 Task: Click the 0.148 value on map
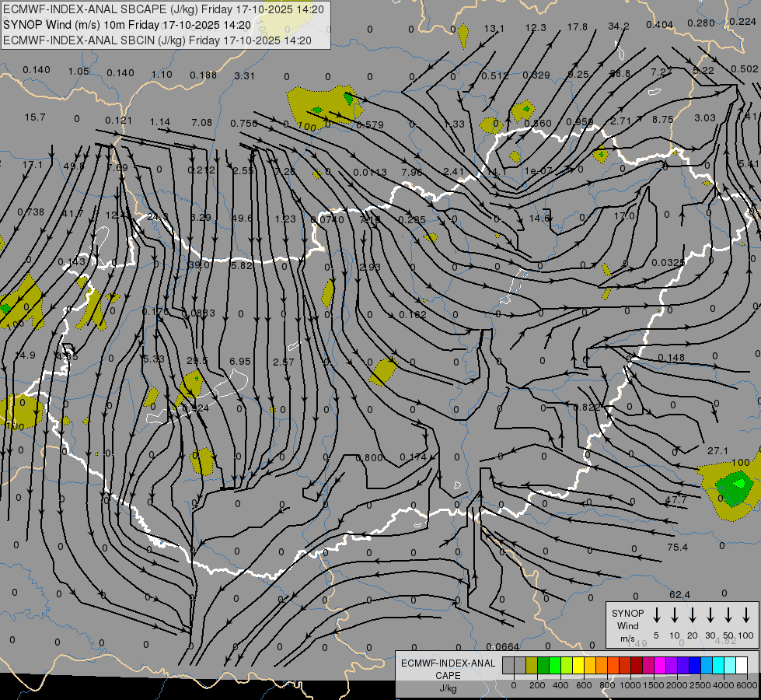pos(671,357)
